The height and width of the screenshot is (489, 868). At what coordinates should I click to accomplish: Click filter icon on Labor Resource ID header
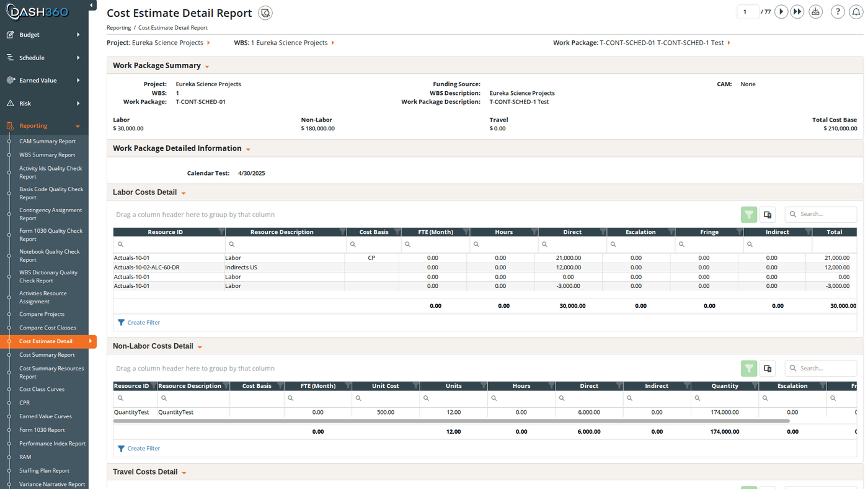[x=221, y=232]
